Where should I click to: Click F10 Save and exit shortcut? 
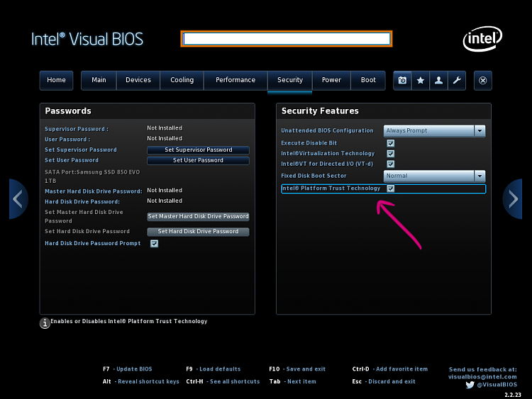pyautogui.click(x=297, y=369)
